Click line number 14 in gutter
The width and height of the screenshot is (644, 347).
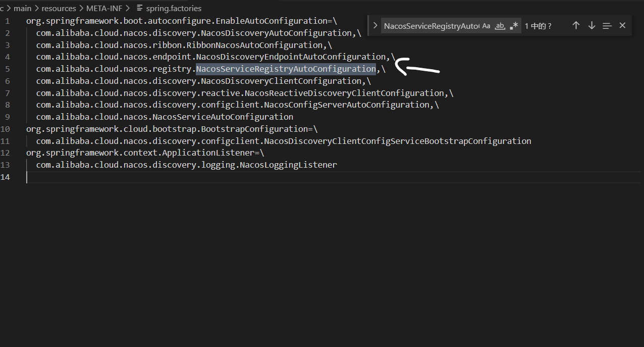(5, 177)
